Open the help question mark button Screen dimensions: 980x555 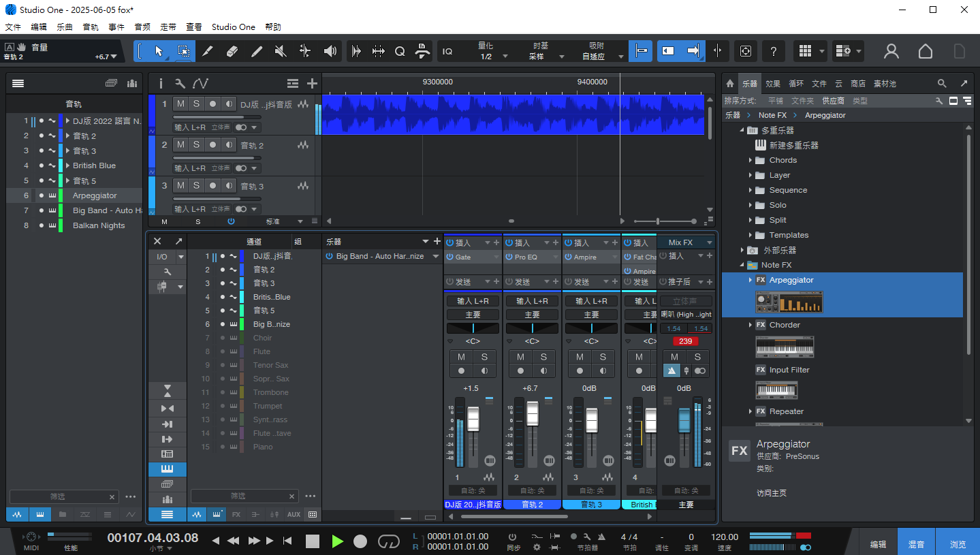click(x=773, y=51)
